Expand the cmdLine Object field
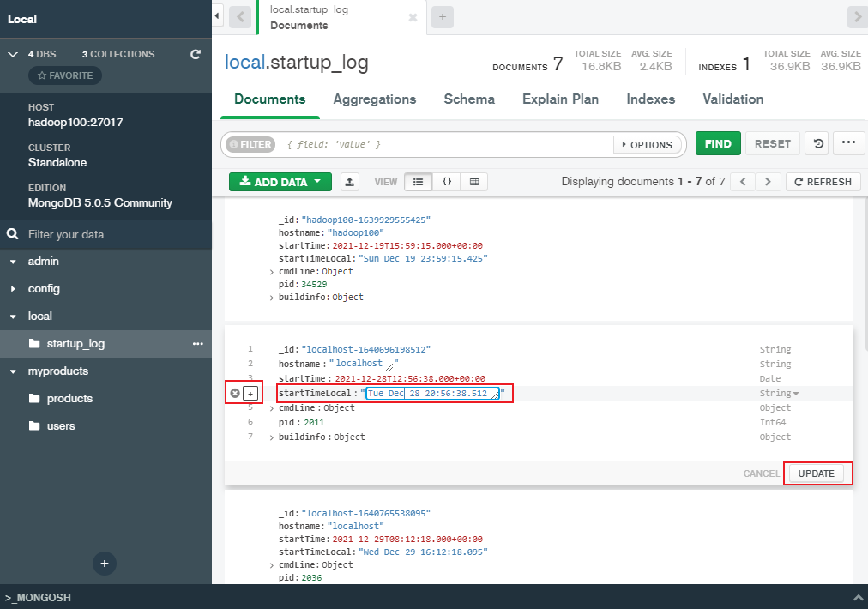This screenshot has height=609, width=868. (x=268, y=407)
